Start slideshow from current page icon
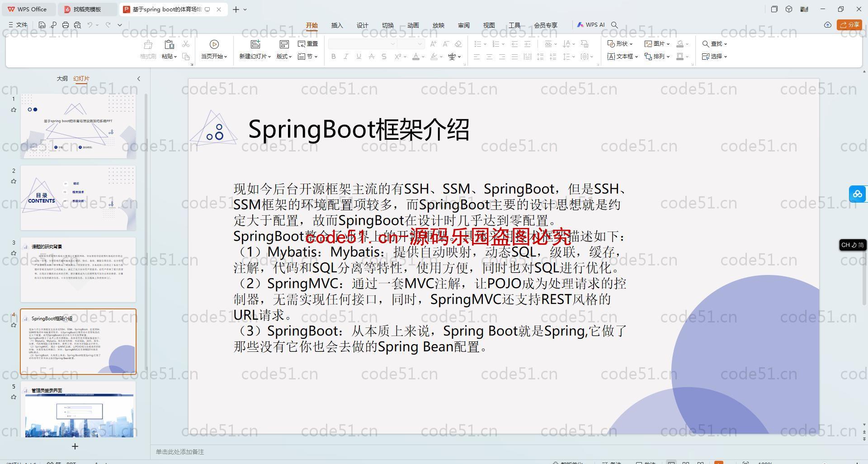The width and height of the screenshot is (868, 464). point(214,44)
